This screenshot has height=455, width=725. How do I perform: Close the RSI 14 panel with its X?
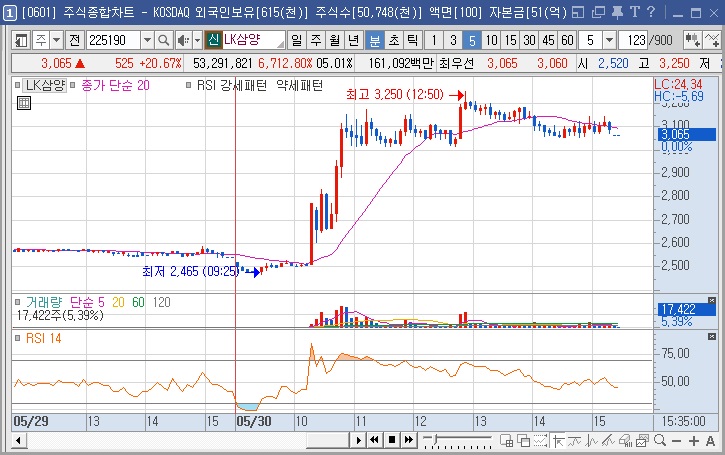[712, 337]
